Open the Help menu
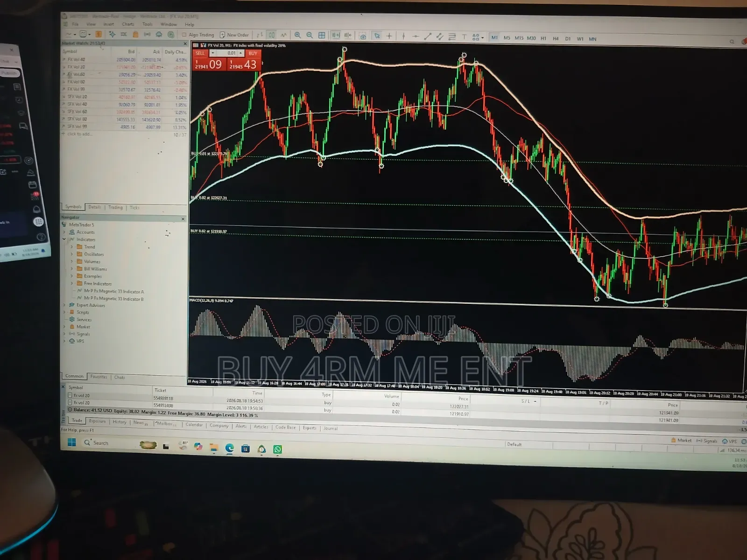 (x=190, y=25)
